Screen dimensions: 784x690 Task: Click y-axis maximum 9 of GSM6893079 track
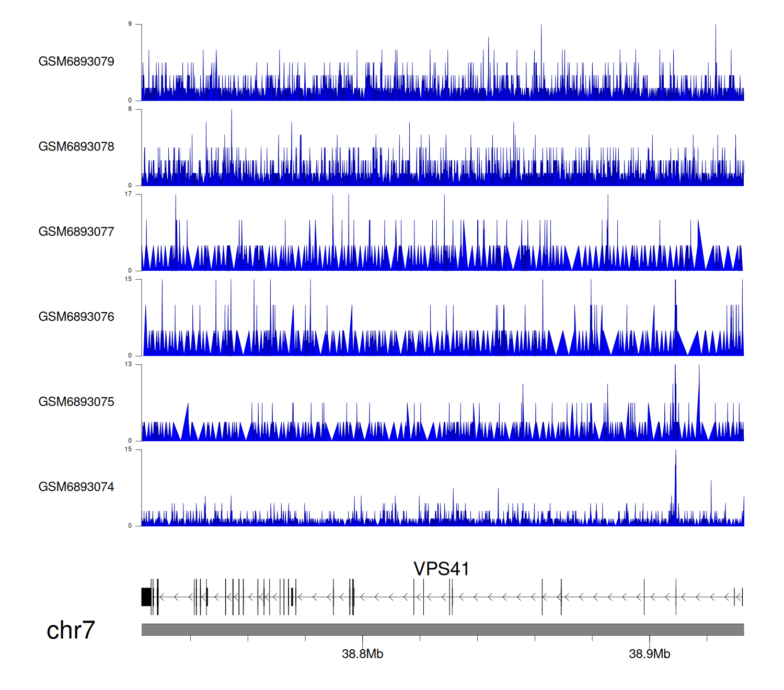click(x=130, y=24)
